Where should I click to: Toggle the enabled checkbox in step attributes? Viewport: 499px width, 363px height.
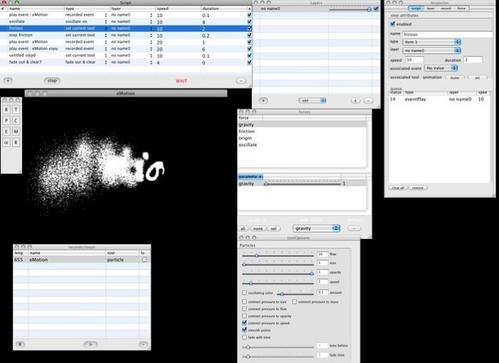click(393, 24)
